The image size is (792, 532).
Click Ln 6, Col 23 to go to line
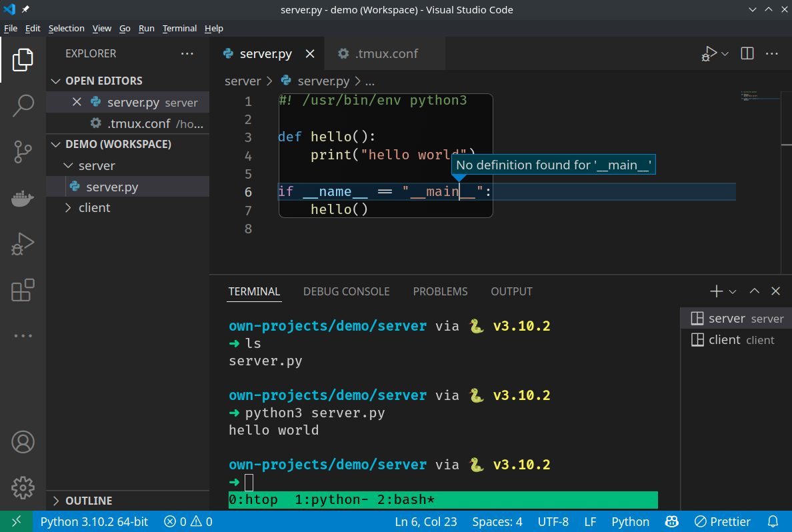point(425,521)
